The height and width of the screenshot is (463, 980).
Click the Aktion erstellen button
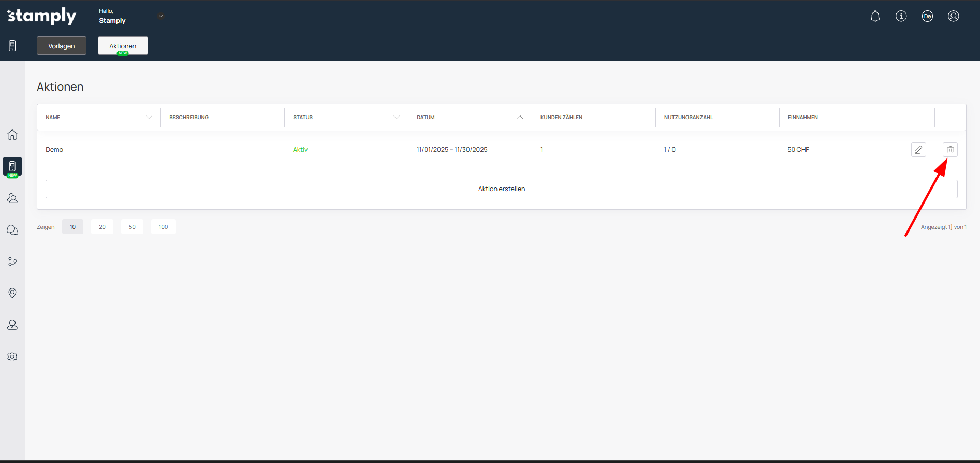click(x=501, y=189)
